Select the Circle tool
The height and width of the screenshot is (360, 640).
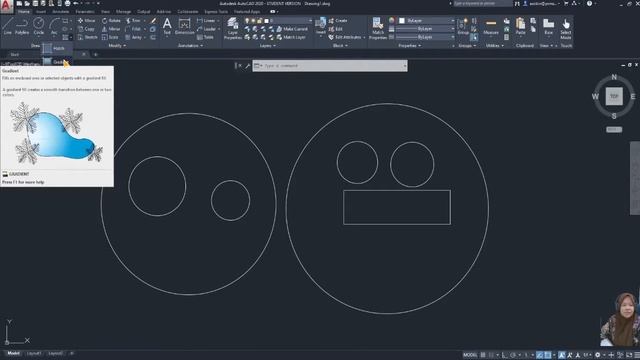pyautogui.click(x=38, y=26)
